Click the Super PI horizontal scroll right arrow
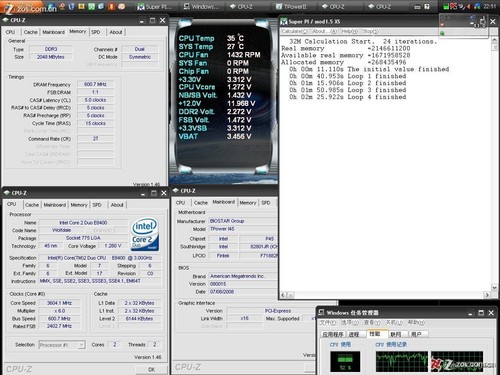Viewport: 500px width, 375px height. pos(487,295)
